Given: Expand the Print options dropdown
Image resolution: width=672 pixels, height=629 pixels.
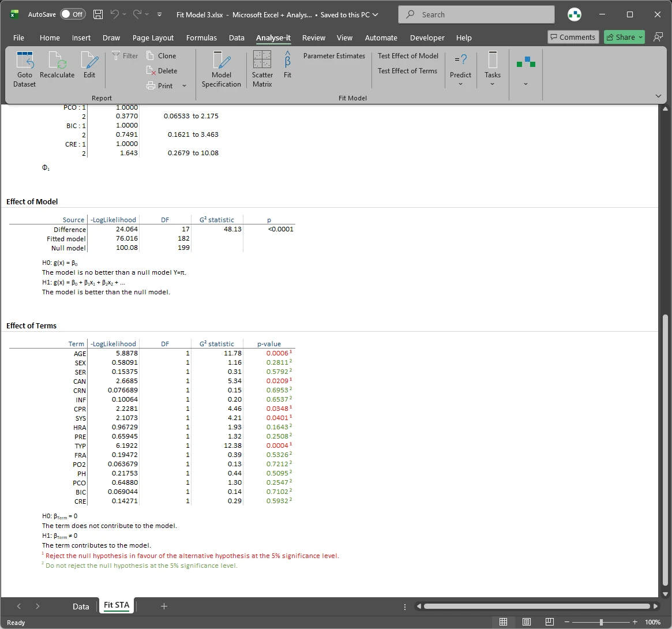Looking at the screenshot, I should click(183, 85).
